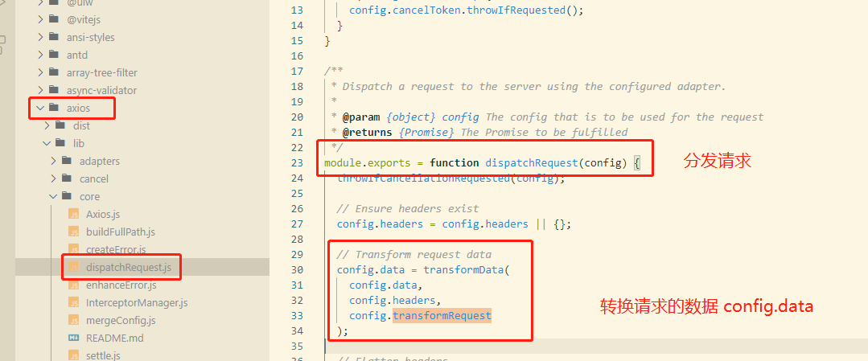Place cursor on empty line 35
The height and width of the screenshot is (361, 868).
[x=596, y=346]
